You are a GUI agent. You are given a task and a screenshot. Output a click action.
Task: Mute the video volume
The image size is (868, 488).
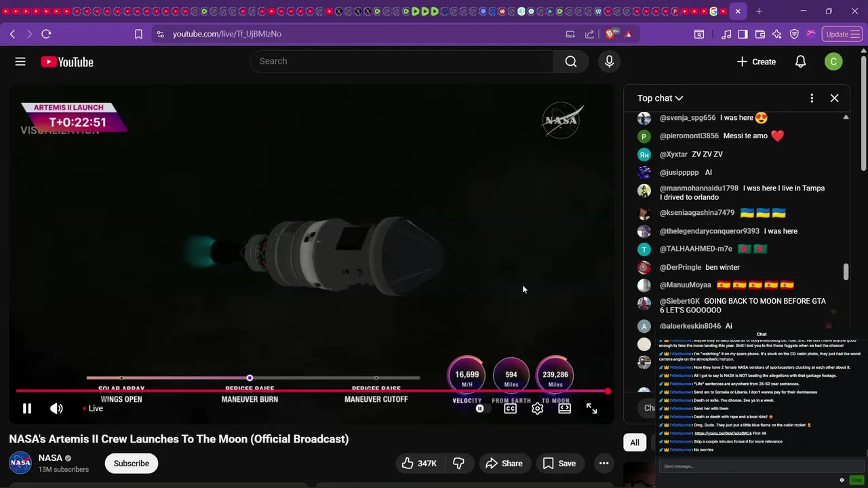coord(57,408)
